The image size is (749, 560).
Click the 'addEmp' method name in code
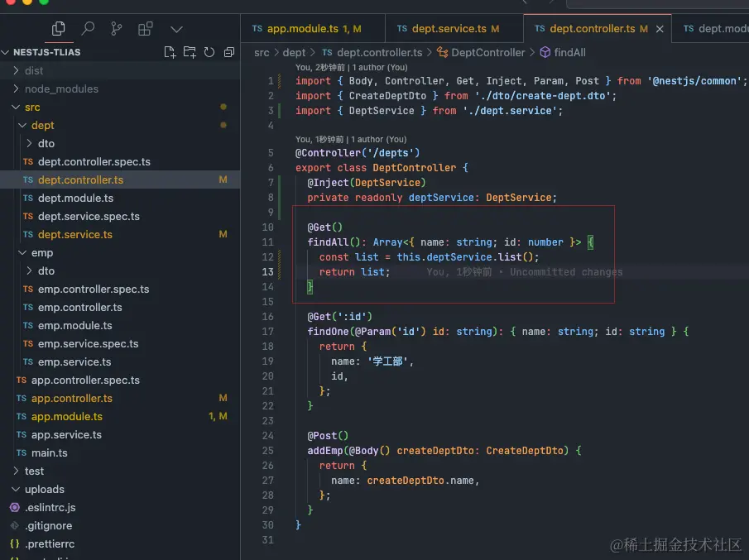click(325, 451)
